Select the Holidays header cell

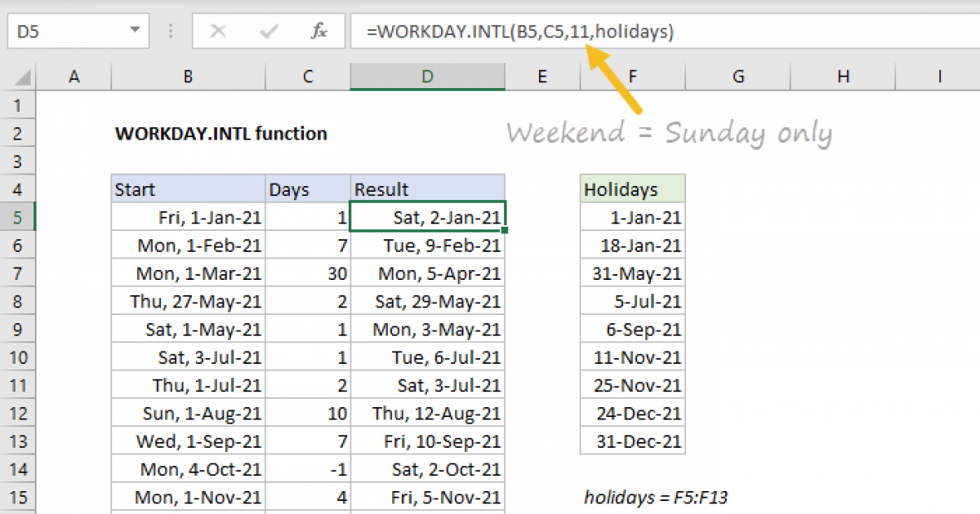[x=632, y=189]
